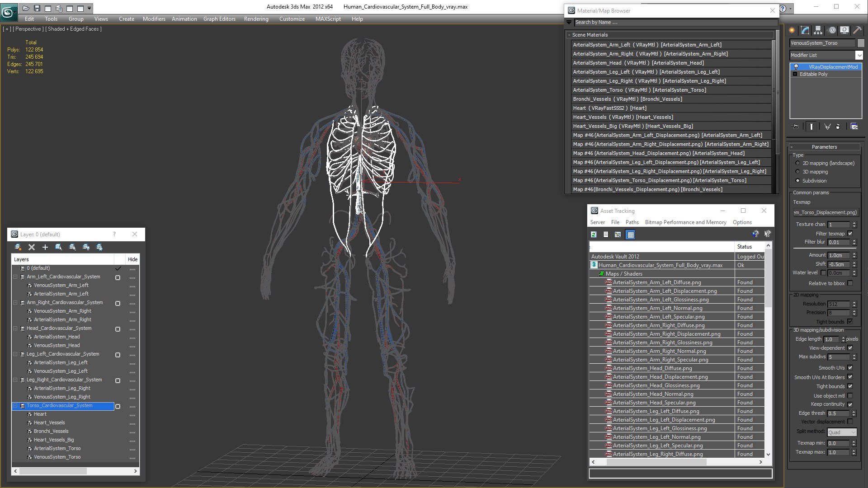This screenshot has width=868, height=488.
Task: Open the Paths menu in Asset Tracking
Action: pos(632,222)
